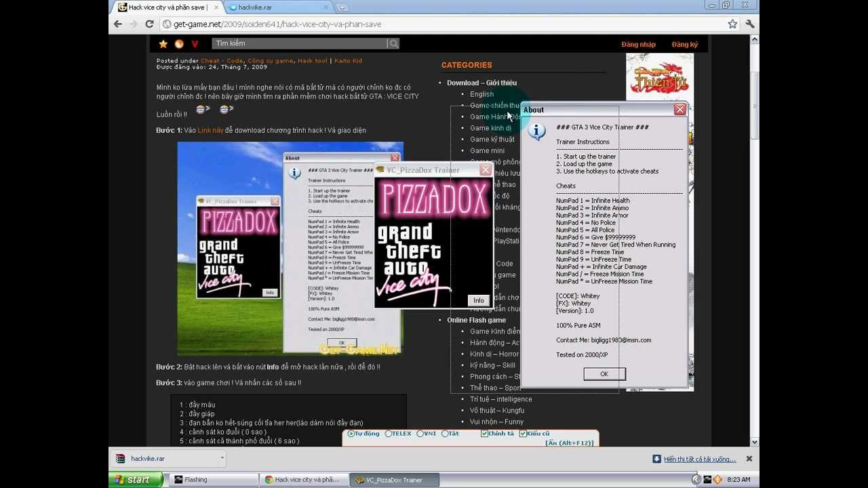Image resolution: width=868 pixels, height=488 pixels.
Task: Open the Game mini category link
Action: pyautogui.click(x=487, y=150)
